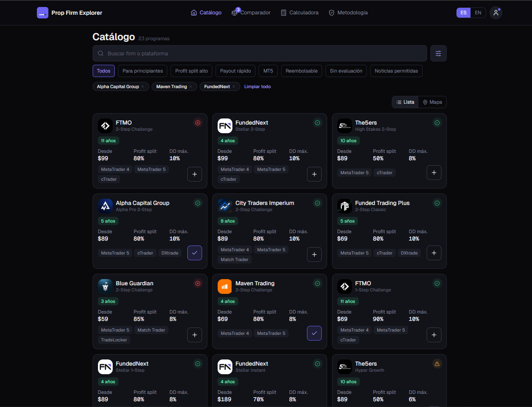
Task: Filter by MT5 platform
Action: click(x=268, y=71)
